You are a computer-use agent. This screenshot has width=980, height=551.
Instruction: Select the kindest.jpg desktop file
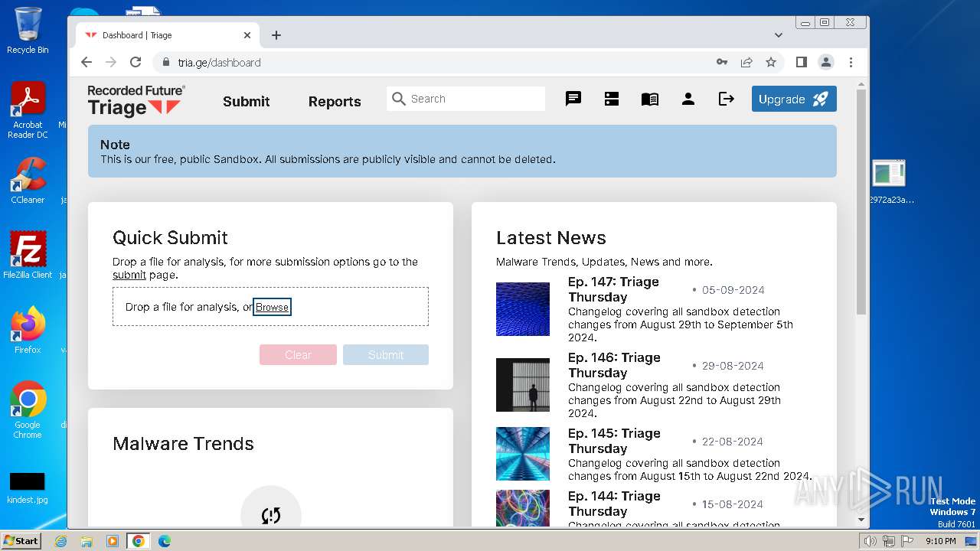point(28,488)
